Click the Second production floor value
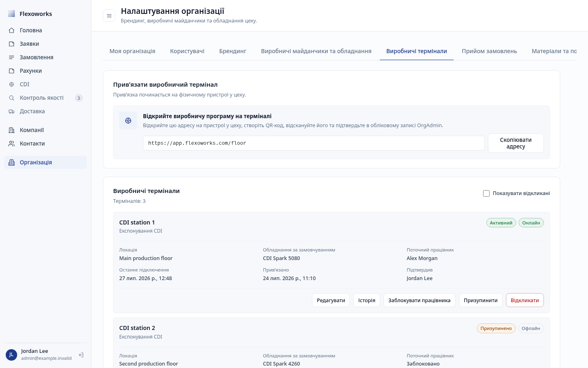Image resolution: width=588 pixels, height=368 pixels. tap(149, 364)
